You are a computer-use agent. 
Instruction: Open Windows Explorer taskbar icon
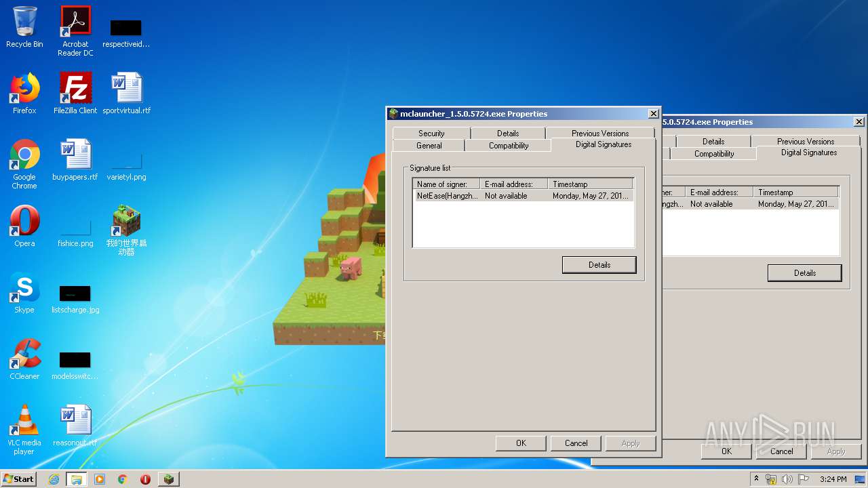(77, 479)
